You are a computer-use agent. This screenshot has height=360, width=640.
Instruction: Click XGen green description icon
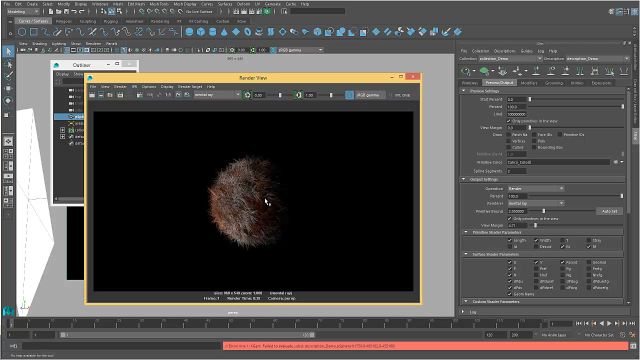point(484,71)
